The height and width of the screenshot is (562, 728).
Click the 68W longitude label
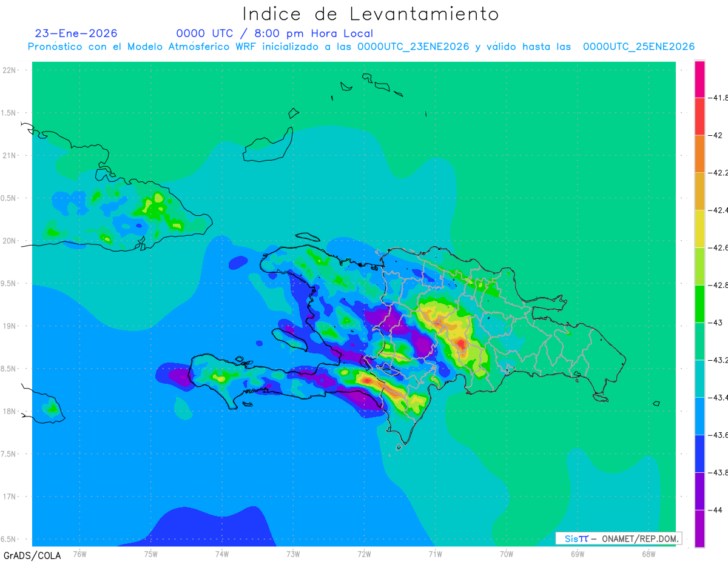pyautogui.click(x=648, y=554)
